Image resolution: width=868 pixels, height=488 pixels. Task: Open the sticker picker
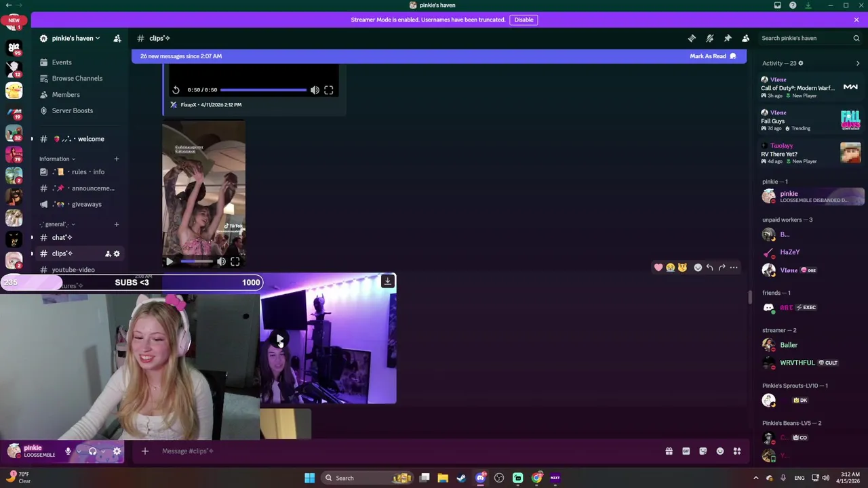(x=703, y=451)
